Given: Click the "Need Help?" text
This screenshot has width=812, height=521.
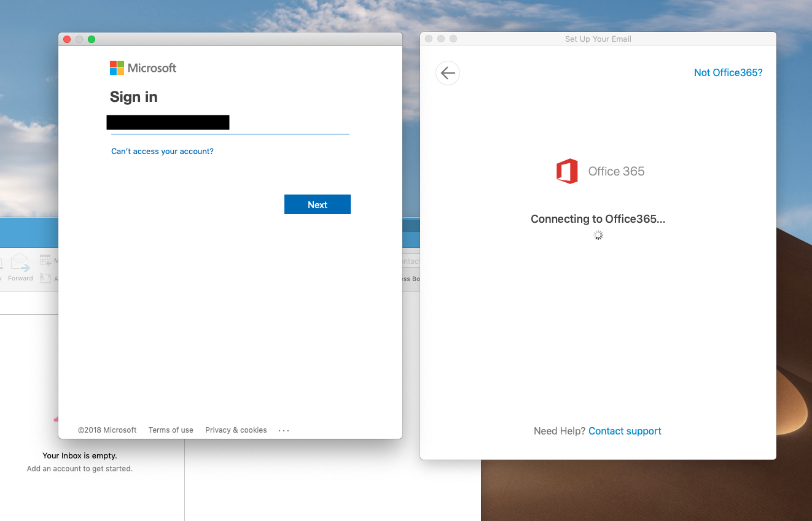Looking at the screenshot, I should click(x=560, y=431).
